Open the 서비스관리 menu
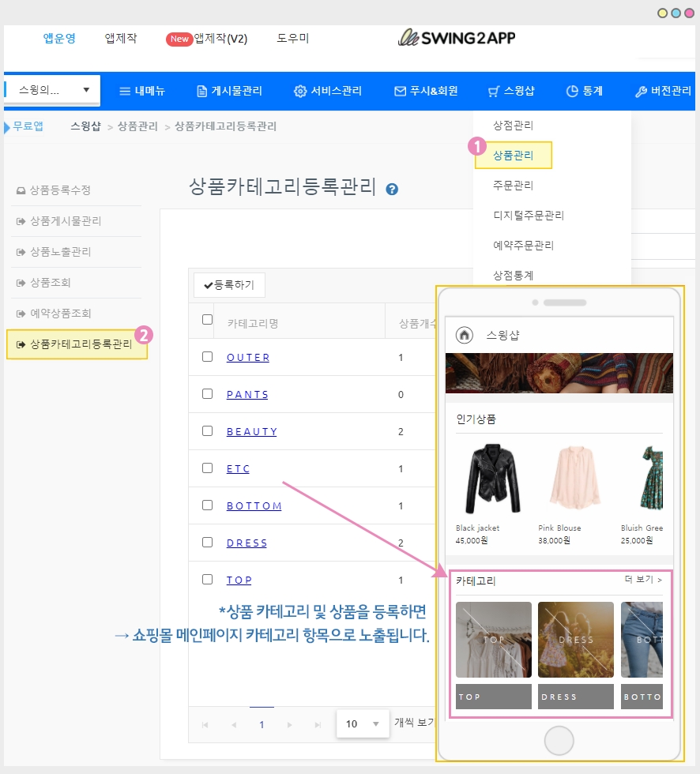 tap(328, 91)
